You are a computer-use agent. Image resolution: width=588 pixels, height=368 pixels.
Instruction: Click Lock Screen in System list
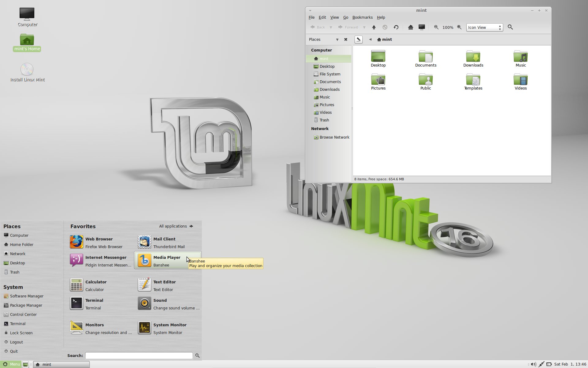[x=18, y=333]
